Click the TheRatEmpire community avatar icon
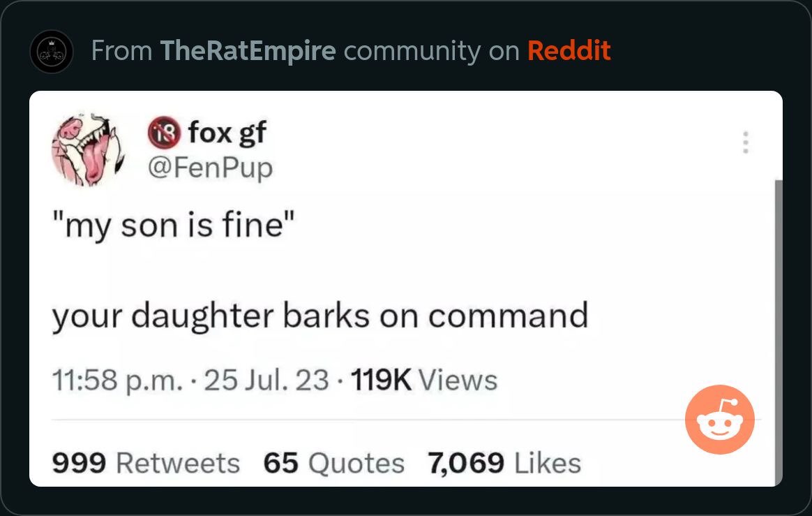Viewport: 812px width, 516px height. pyautogui.click(x=51, y=52)
